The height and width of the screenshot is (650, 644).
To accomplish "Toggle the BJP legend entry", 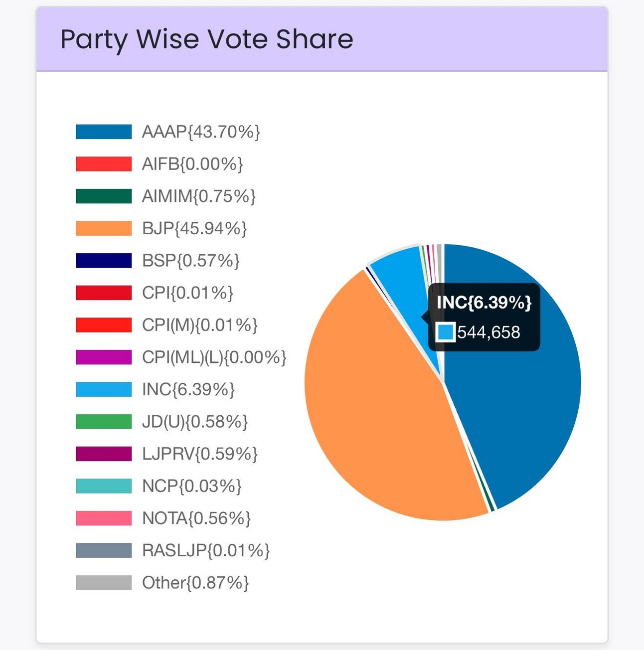I will 161,228.
